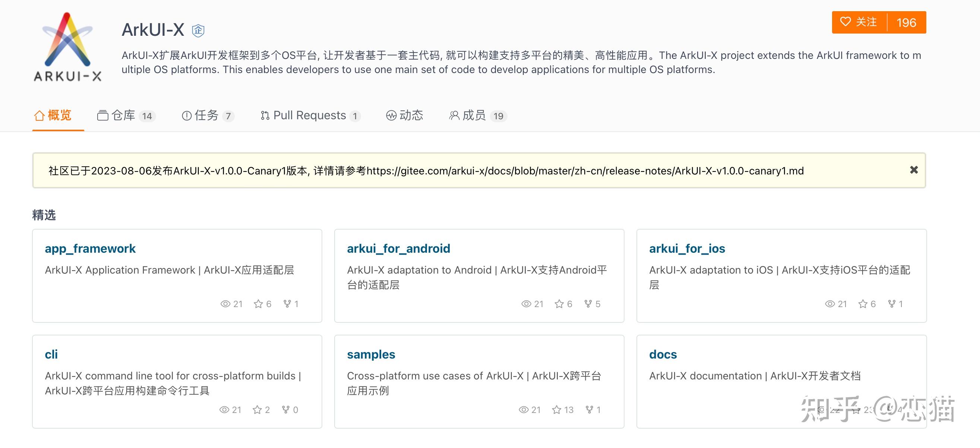The height and width of the screenshot is (448, 980).
Task: Open the samples repository
Action: pyautogui.click(x=371, y=354)
